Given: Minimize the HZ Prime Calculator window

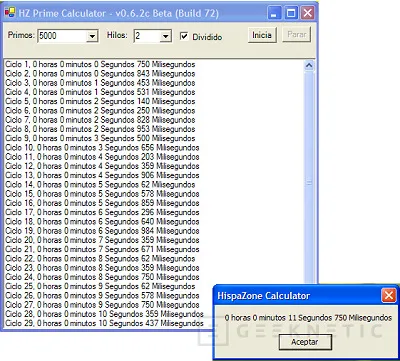Looking at the screenshot, I should (274, 13).
